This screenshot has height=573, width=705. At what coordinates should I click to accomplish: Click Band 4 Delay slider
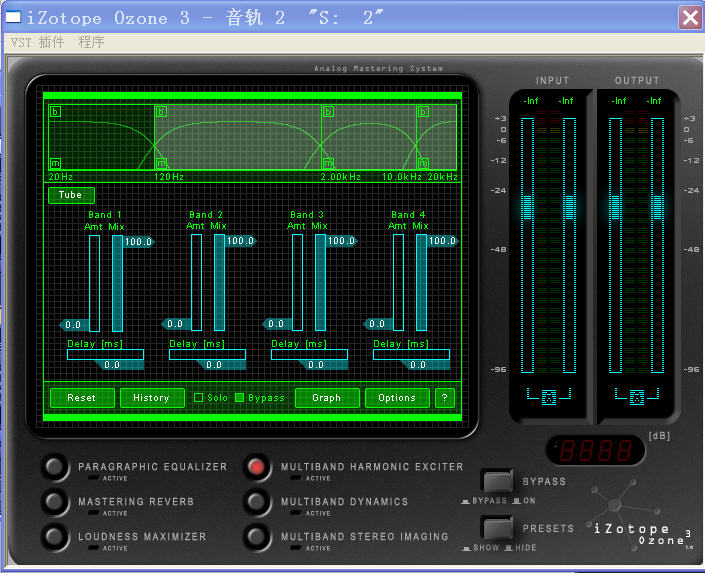pos(411,354)
